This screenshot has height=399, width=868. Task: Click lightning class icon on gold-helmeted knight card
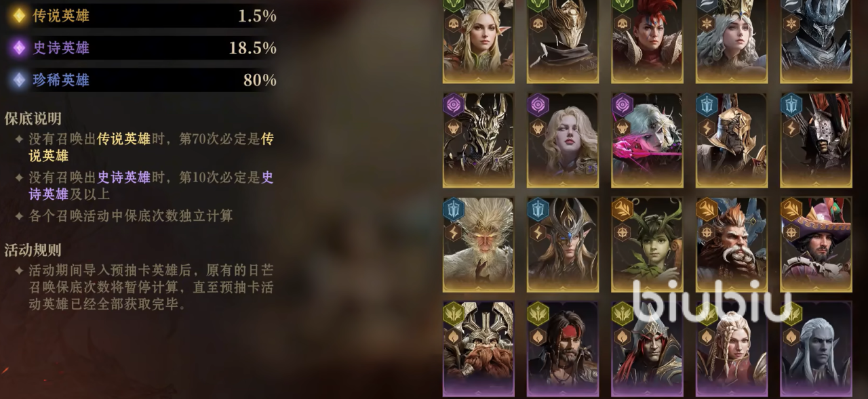[707, 127]
